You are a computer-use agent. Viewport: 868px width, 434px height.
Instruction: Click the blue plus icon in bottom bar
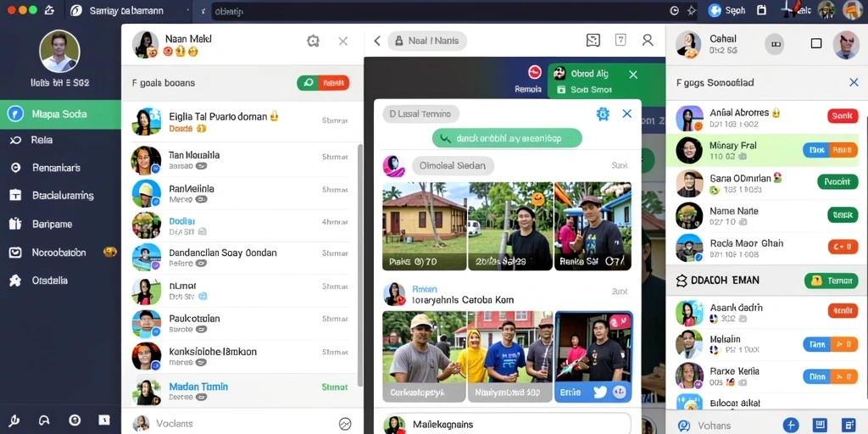point(791,425)
